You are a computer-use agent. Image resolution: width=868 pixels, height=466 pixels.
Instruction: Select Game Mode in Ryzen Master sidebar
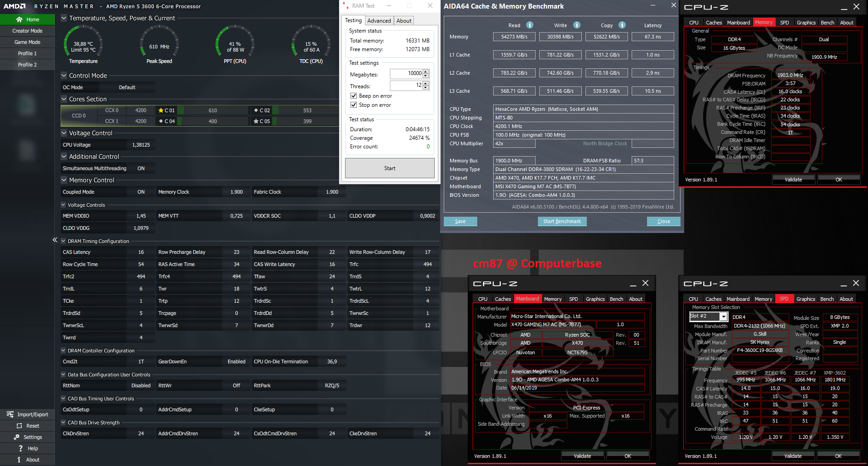(x=27, y=42)
